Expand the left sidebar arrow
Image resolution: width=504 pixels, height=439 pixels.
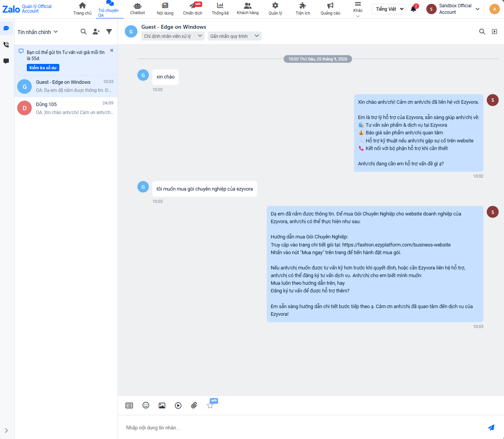coord(7,431)
